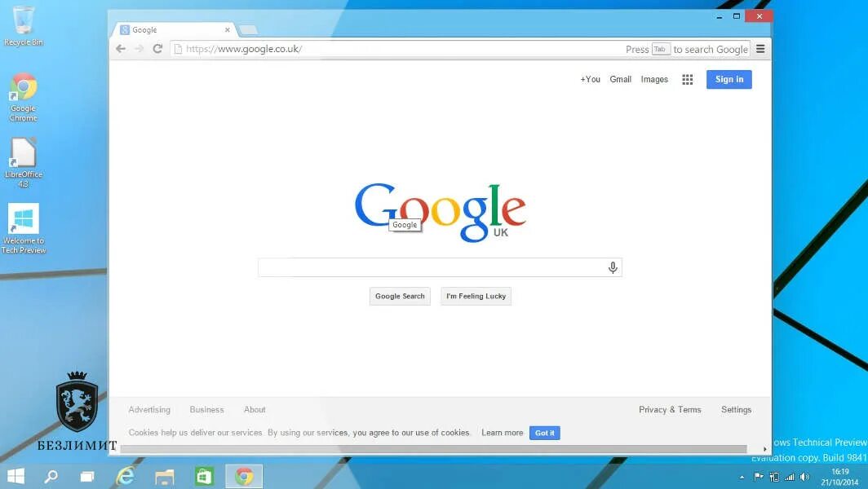
Task: Open Privacy & Terms link
Action: coord(670,410)
